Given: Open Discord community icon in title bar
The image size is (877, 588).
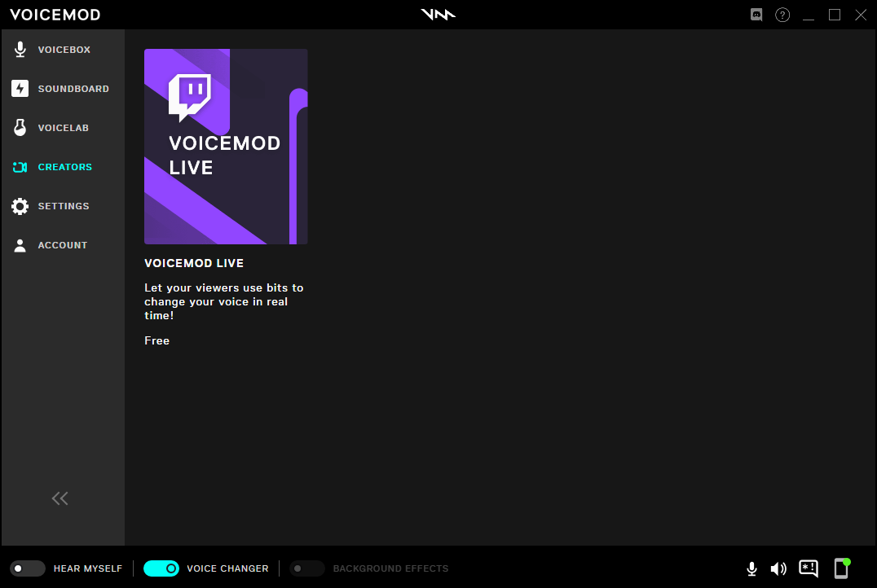Looking at the screenshot, I should coord(756,15).
